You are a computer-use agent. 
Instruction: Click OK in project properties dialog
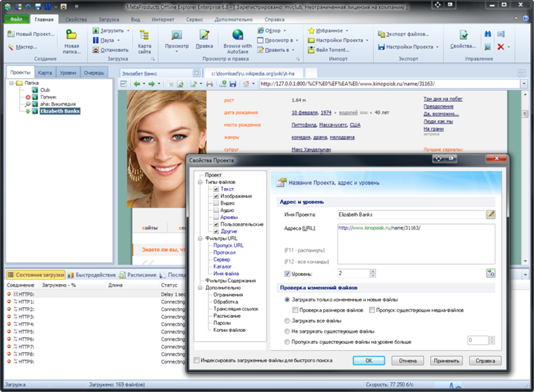tap(369, 361)
